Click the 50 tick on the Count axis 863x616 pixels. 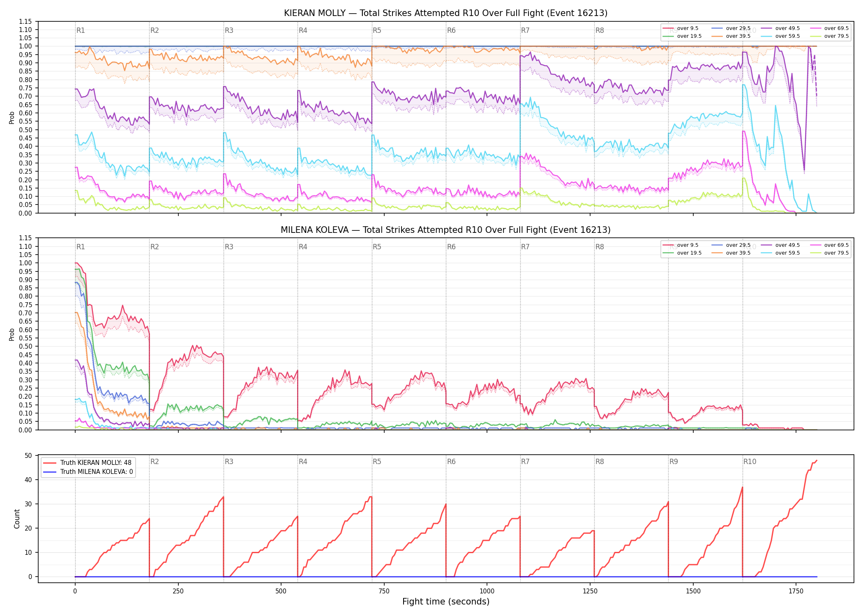[28, 455]
